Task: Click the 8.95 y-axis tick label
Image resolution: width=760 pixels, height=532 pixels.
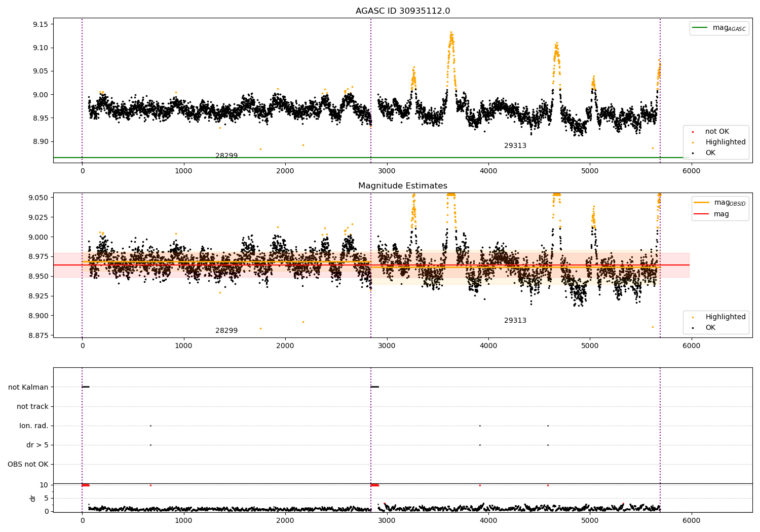Action: (x=40, y=118)
